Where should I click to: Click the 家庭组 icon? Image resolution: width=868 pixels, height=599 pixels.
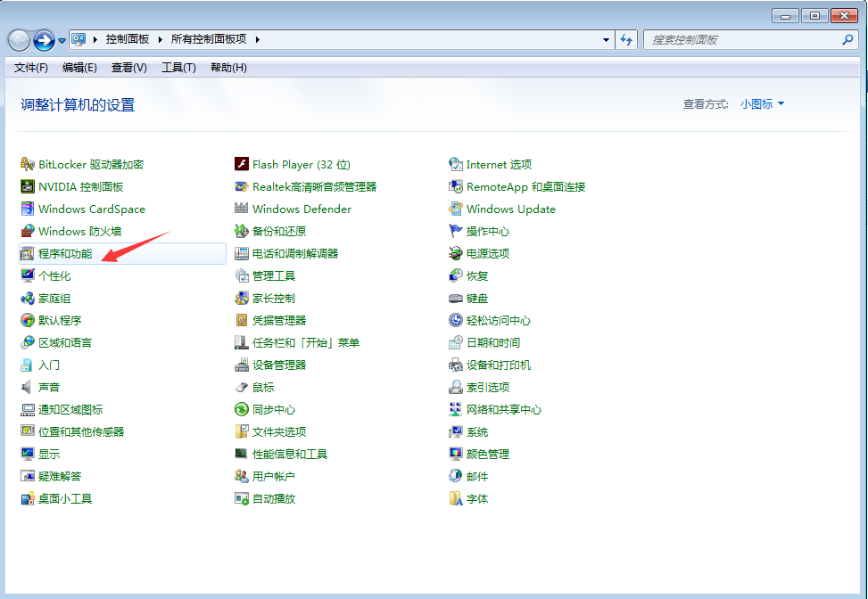[27, 298]
